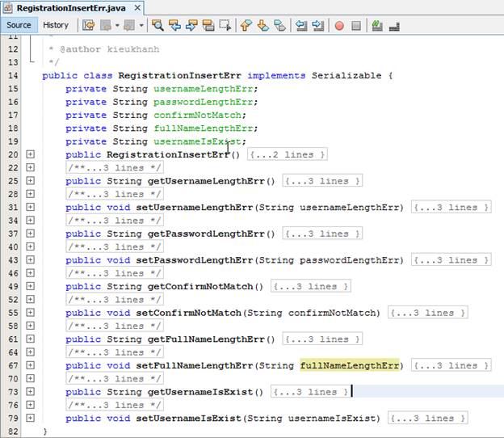Switch to the Source view
The width and height of the screenshot is (504, 438).
[x=19, y=25]
